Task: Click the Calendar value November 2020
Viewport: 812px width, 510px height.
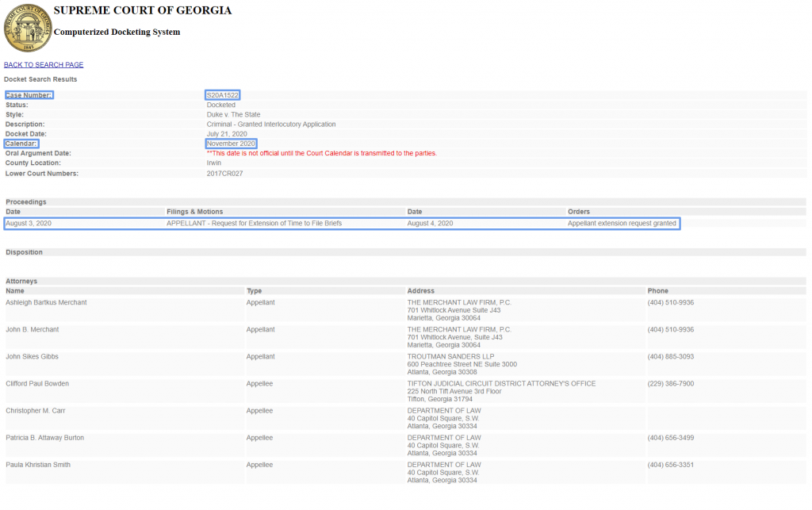Action: 231,144
